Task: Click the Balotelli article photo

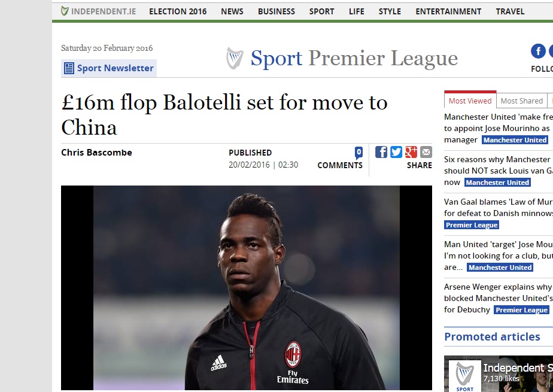Action: click(247, 288)
